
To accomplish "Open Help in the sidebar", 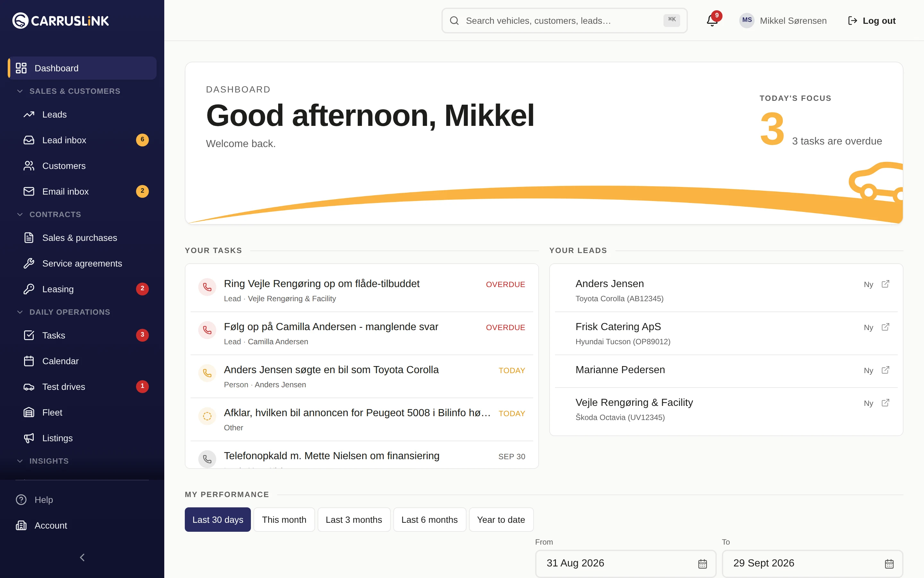I will [x=82, y=500].
